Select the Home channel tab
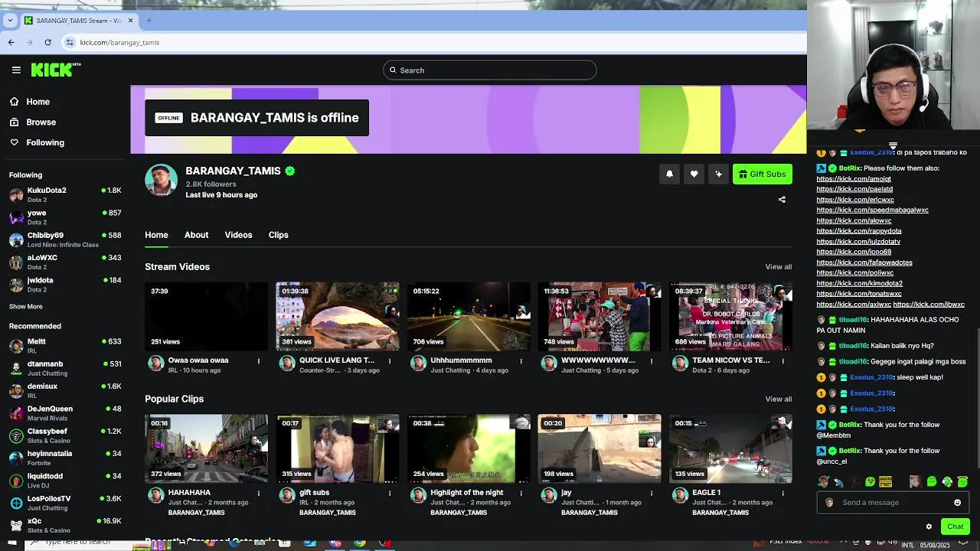This screenshot has width=980, height=551. click(156, 235)
